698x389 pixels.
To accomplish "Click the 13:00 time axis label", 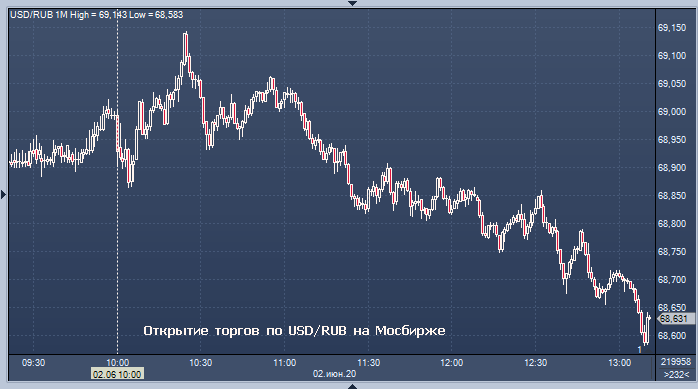I will tap(619, 363).
